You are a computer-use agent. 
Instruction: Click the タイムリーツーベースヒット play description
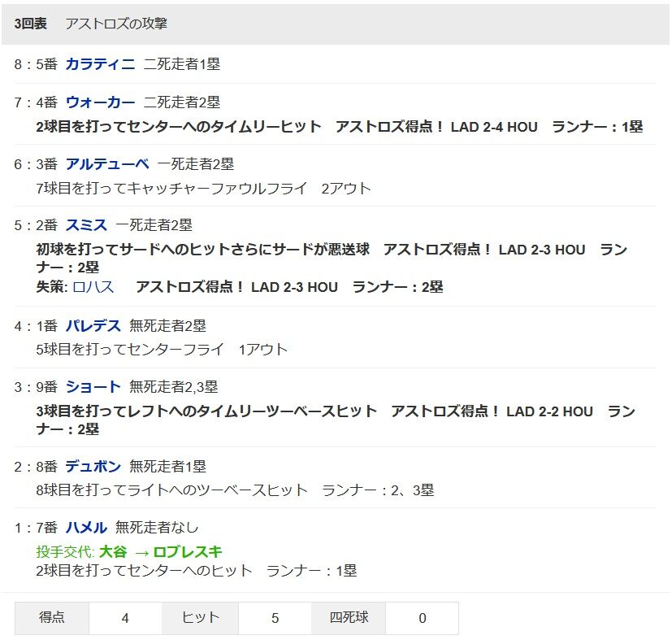[x=336, y=420]
